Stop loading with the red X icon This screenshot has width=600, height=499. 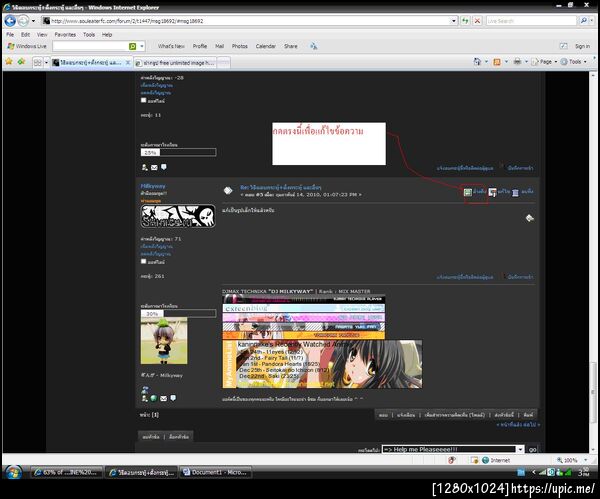[x=477, y=21]
